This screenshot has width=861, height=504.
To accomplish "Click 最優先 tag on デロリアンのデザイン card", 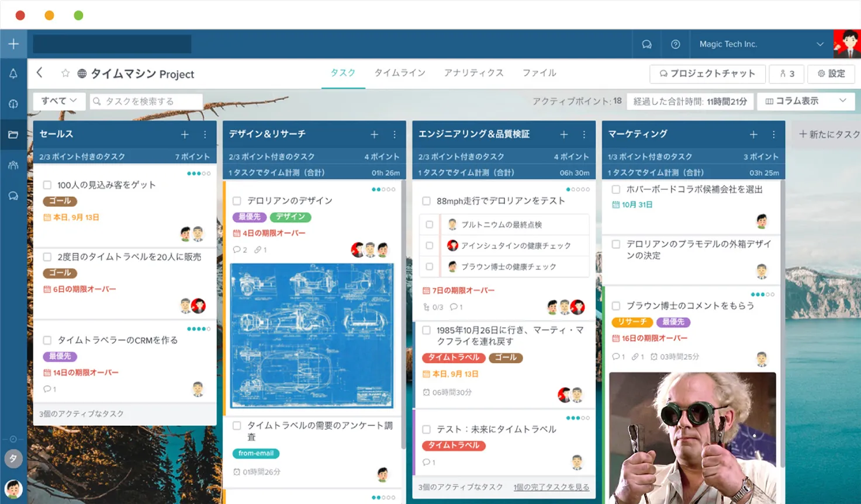I will pos(250,217).
